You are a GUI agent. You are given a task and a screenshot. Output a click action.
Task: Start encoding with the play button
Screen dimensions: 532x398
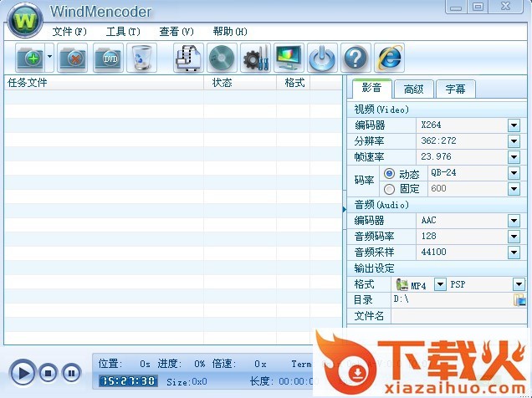23,373
